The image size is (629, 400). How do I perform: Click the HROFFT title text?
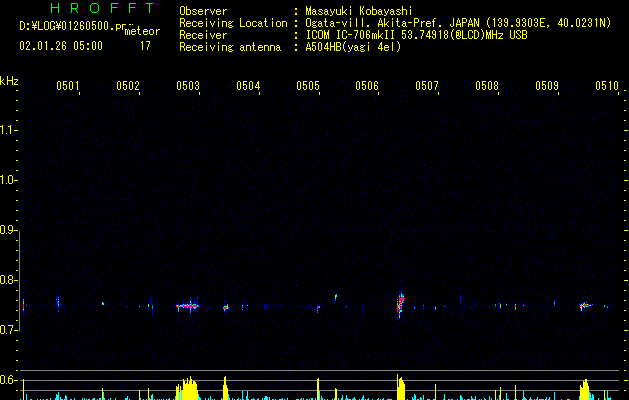(x=102, y=8)
